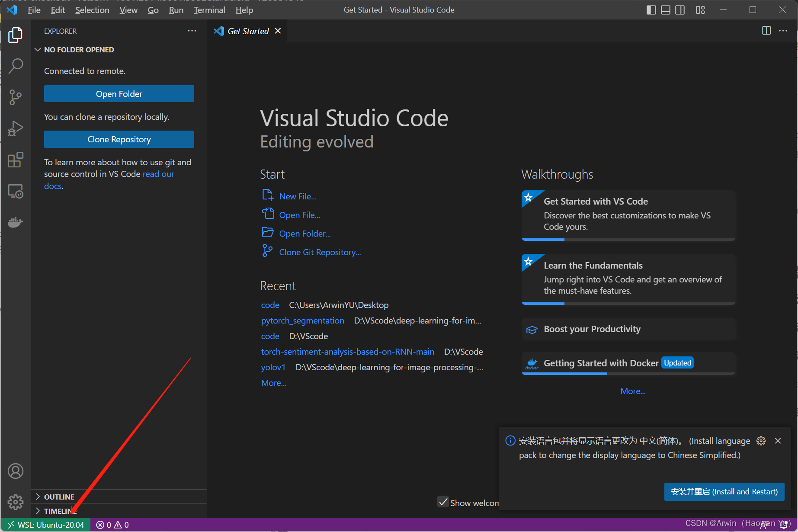Viewport: 798px width, 532px height.
Task: Click the notifications bell in status bar
Action: click(x=783, y=525)
